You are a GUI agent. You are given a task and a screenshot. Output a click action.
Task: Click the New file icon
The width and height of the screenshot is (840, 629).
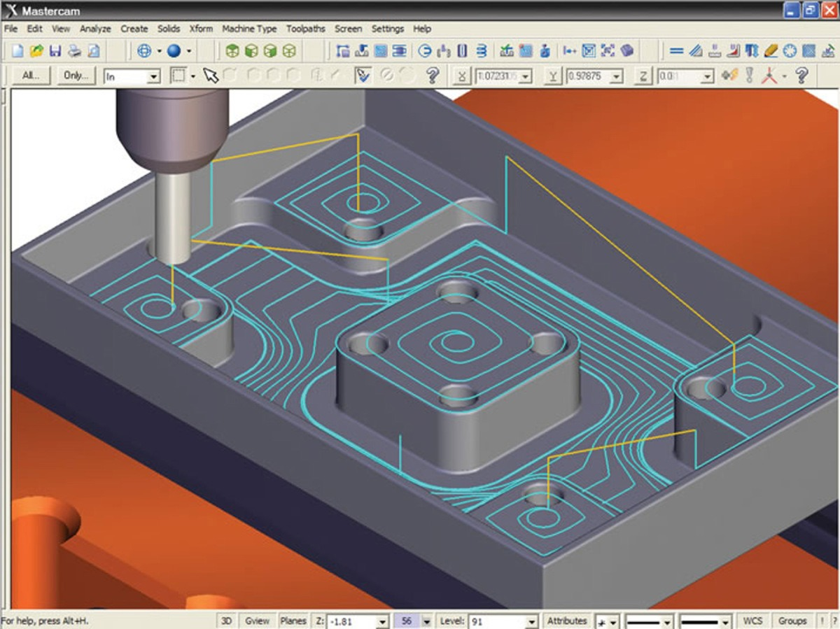[x=18, y=51]
